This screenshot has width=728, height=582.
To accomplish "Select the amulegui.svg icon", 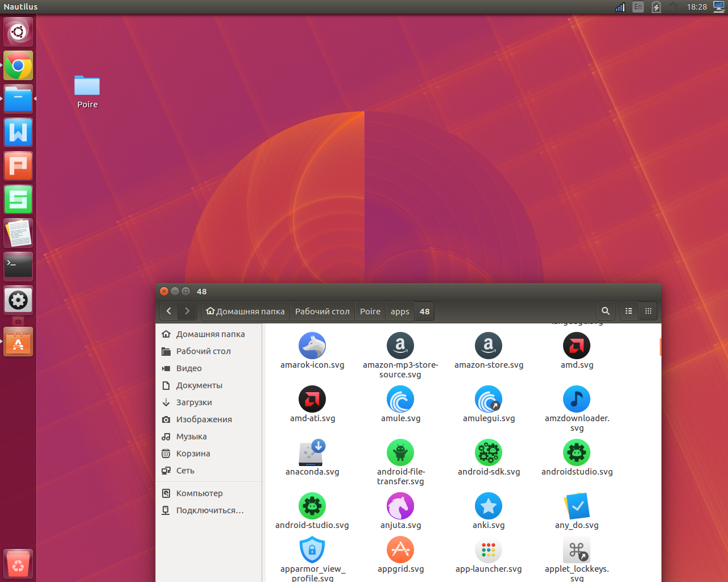I will [489, 399].
